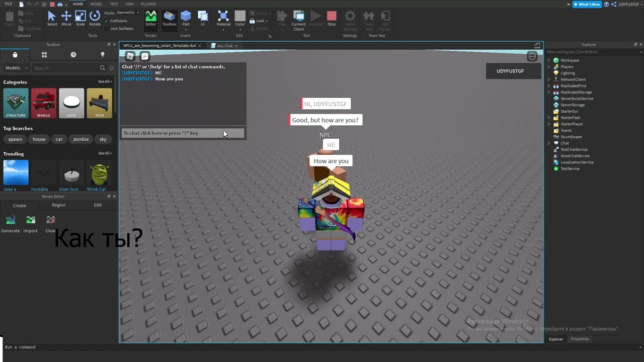Open the Material picker
This screenshot has width=644, height=362.
pyautogui.click(x=223, y=19)
